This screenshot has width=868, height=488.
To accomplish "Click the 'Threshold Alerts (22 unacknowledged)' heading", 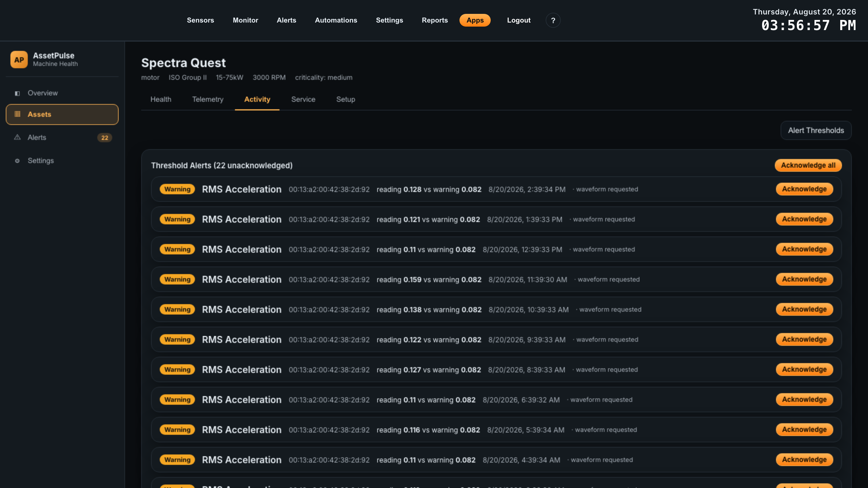I will [222, 165].
